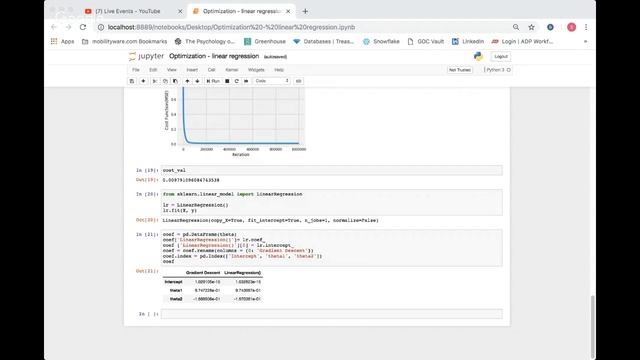This screenshot has width=640, height=360.
Task: Interrupt the kernel with the stop icon
Action: (227, 81)
